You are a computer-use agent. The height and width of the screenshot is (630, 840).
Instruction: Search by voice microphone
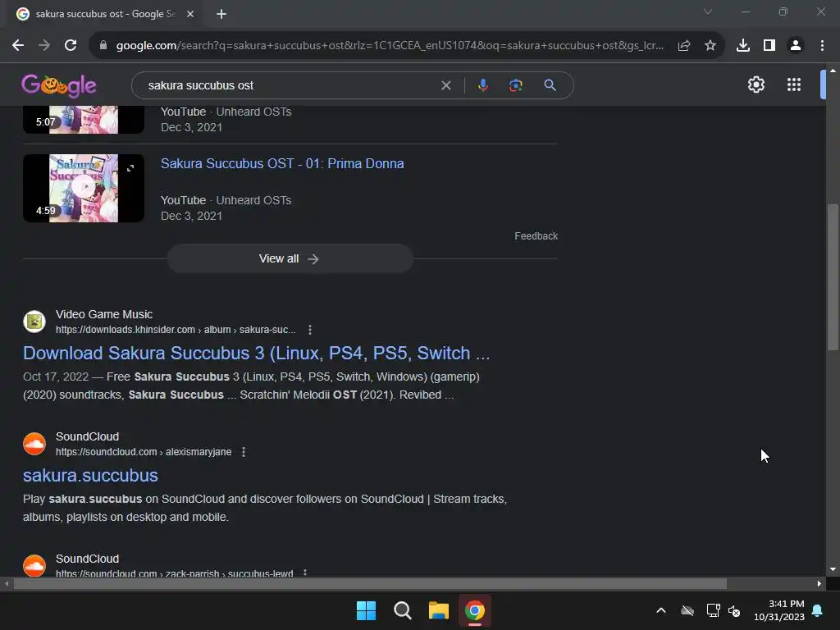[x=482, y=85]
